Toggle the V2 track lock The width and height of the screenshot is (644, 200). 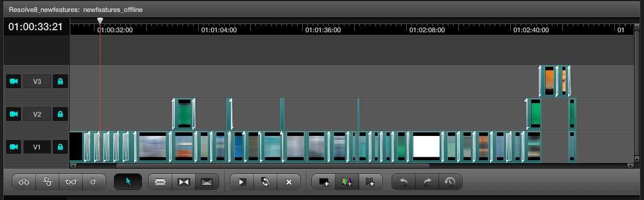pos(60,114)
